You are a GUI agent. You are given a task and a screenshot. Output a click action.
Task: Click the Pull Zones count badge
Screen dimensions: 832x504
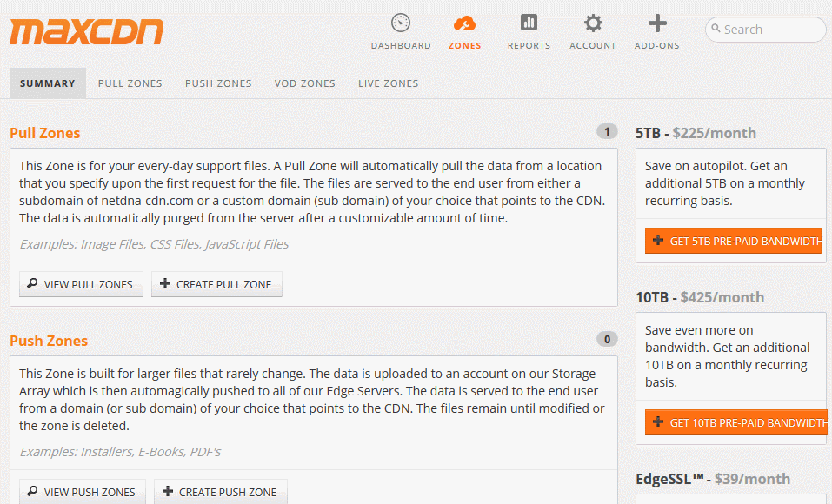pos(607,131)
